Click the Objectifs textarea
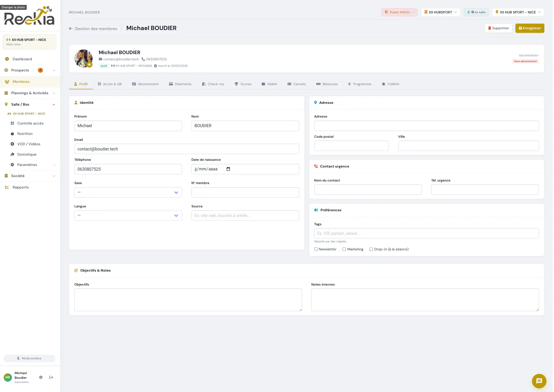This screenshot has height=392, width=554. 188,300
